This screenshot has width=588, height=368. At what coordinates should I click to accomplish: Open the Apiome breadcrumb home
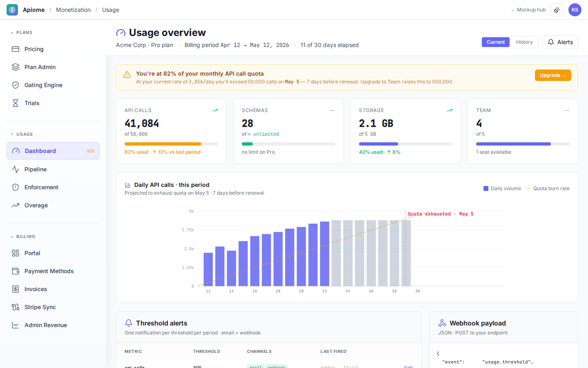pyautogui.click(x=34, y=10)
